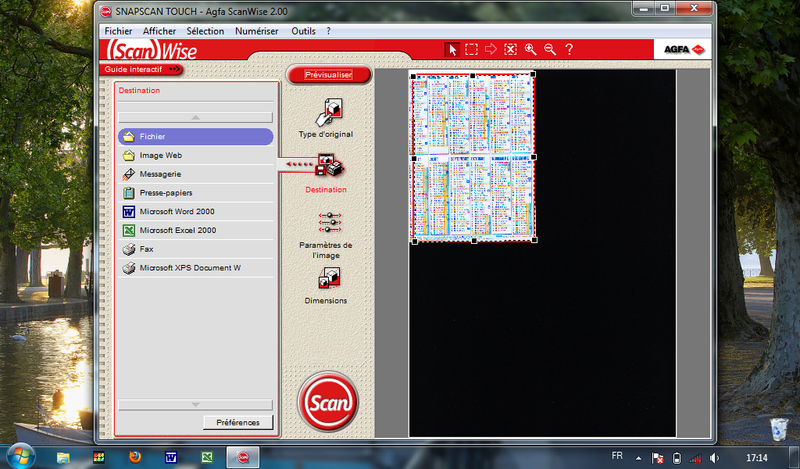Screen dimensions: 800x469
Task: Click the scanned preview image thumbnail
Action: pos(473,157)
